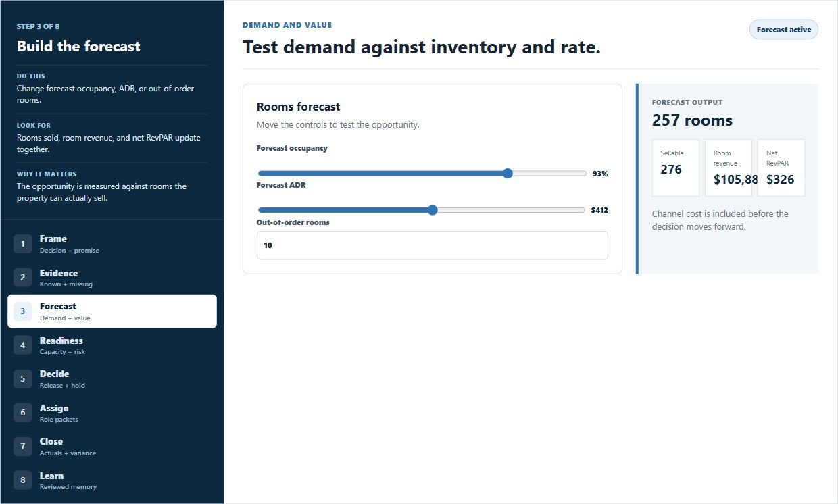
Task: Click the Forecast active badge
Action: coord(784,30)
